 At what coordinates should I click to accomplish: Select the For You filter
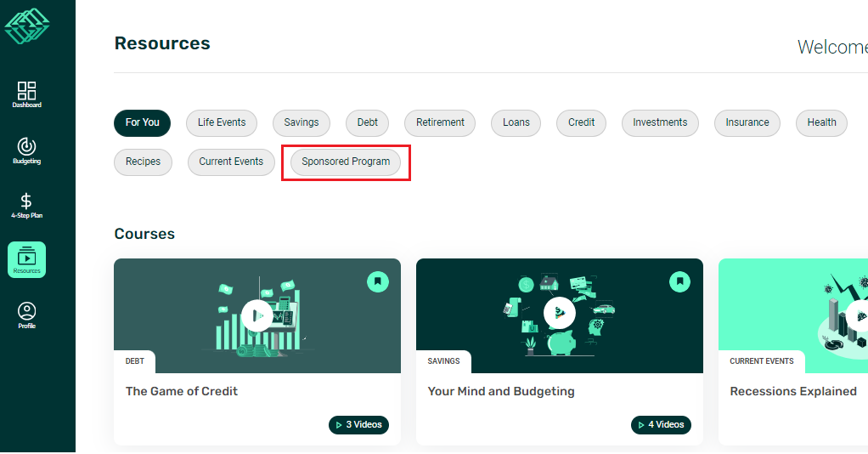(x=143, y=122)
